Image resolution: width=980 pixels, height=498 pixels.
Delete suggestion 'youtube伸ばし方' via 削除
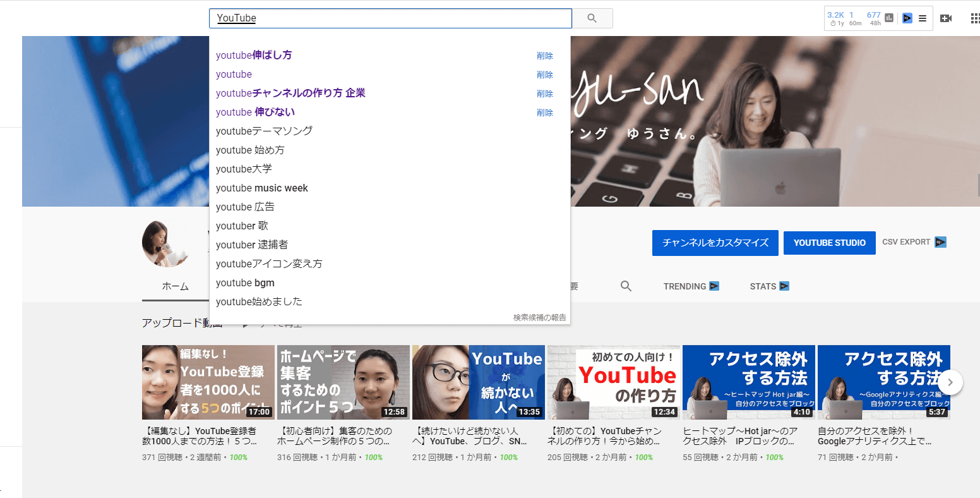pos(545,56)
